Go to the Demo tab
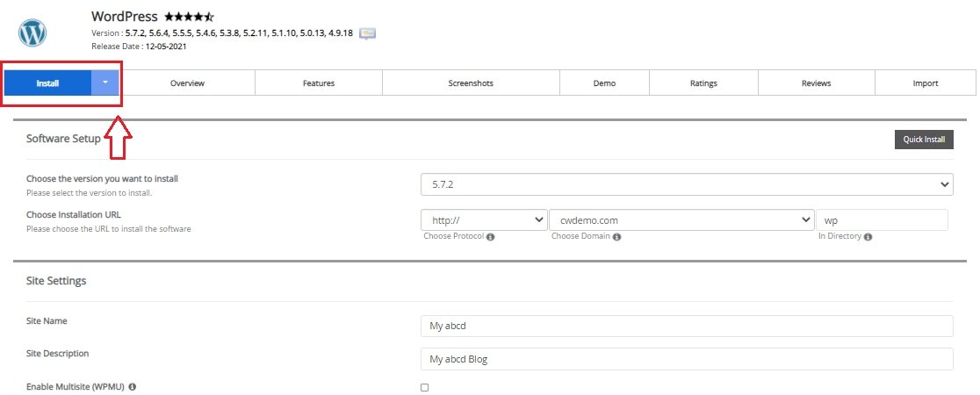Screen dimensions: 980x395 click(x=604, y=83)
